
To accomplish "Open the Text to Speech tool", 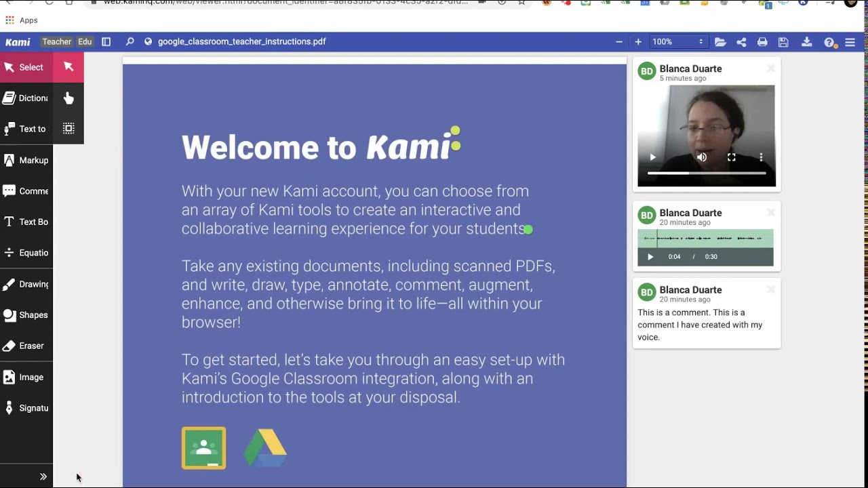I will click(x=26, y=129).
